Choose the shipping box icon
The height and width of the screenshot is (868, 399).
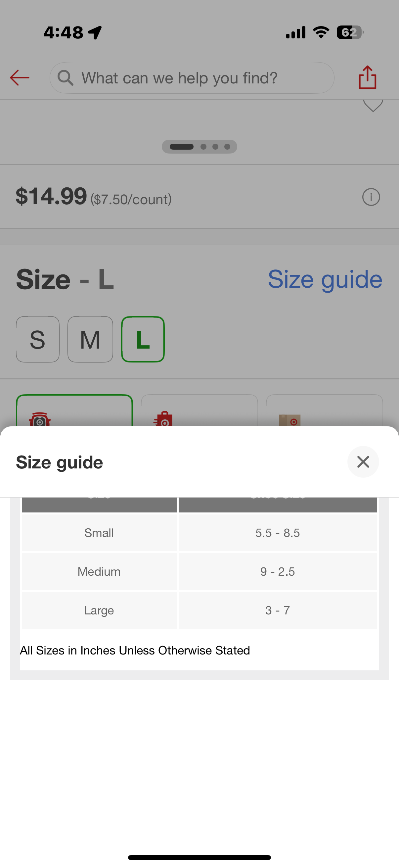click(x=289, y=420)
